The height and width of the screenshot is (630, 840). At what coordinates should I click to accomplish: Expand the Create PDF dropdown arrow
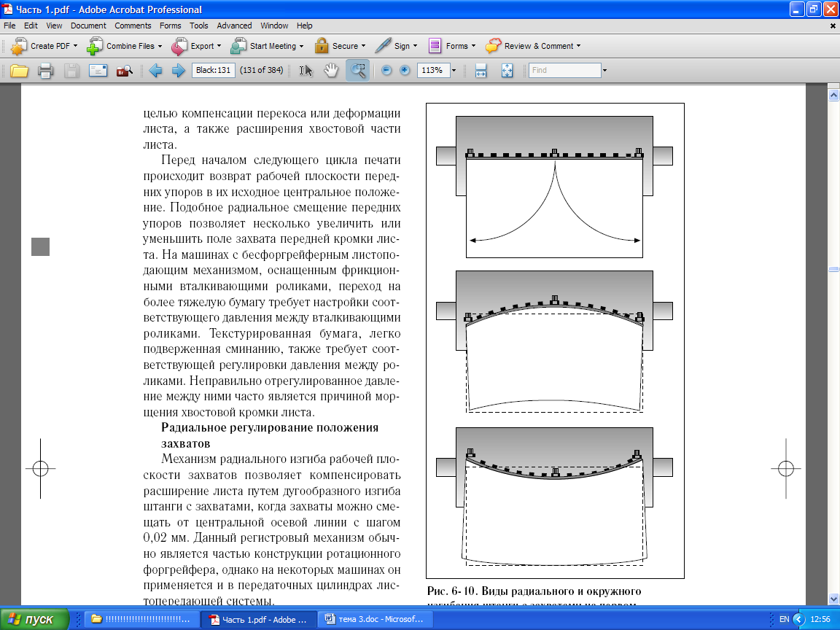coord(76,46)
